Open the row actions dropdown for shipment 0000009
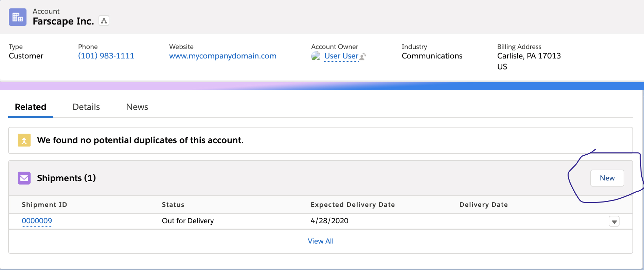The height and width of the screenshot is (270, 644). 614,221
